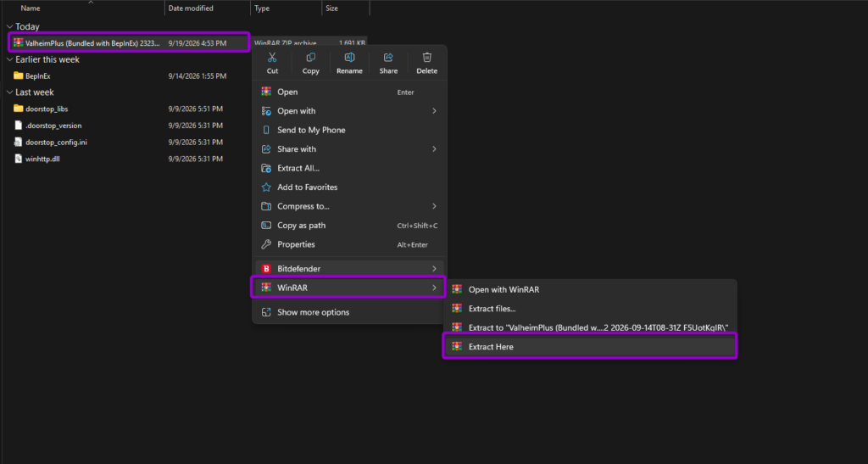The width and height of the screenshot is (868, 464).
Task: Select Open with WinRAR
Action: click(591, 289)
